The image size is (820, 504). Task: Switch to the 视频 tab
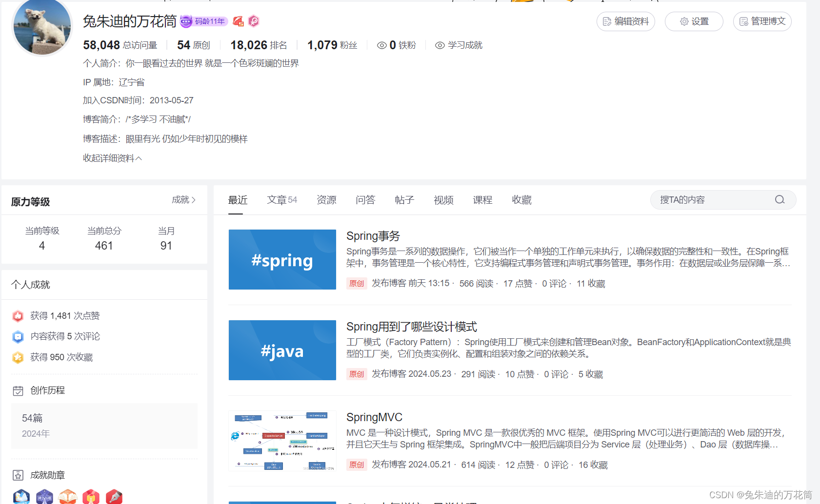tap(443, 200)
